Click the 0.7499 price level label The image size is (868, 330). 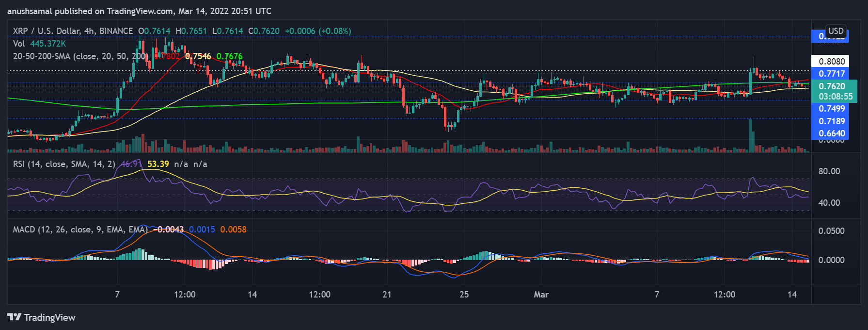pyautogui.click(x=832, y=109)
